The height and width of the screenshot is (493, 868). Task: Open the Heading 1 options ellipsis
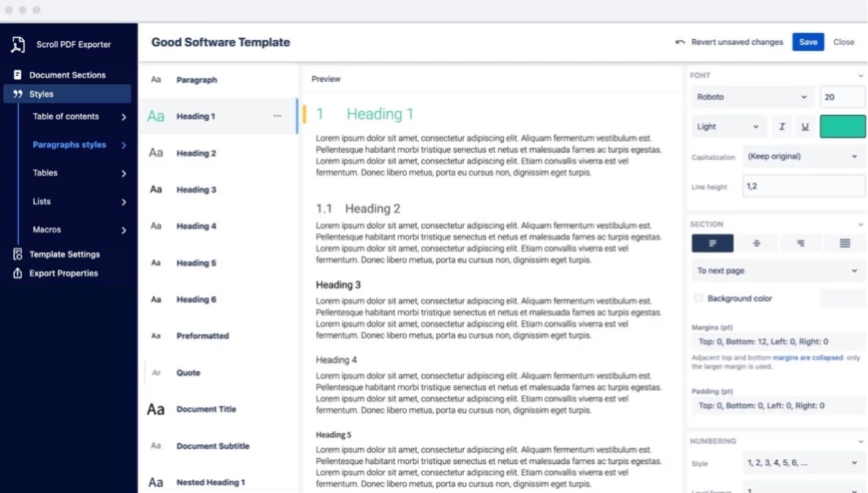click(277, 116)
